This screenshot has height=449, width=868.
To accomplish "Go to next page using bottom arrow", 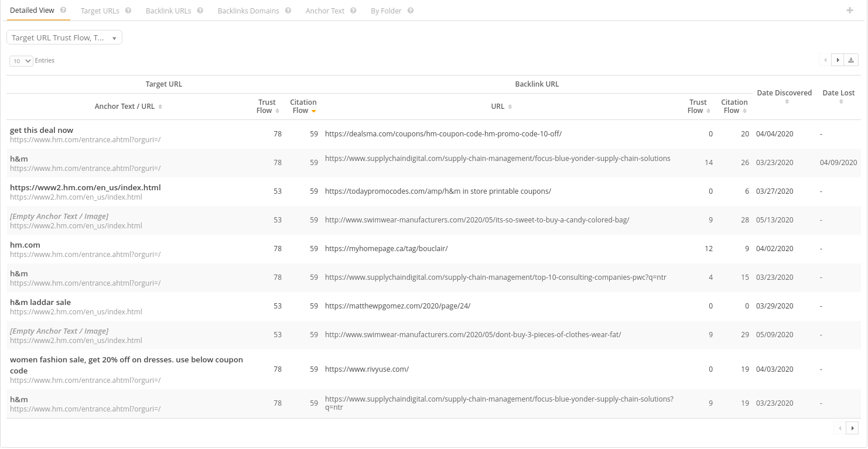I will (x=852, y=428).
